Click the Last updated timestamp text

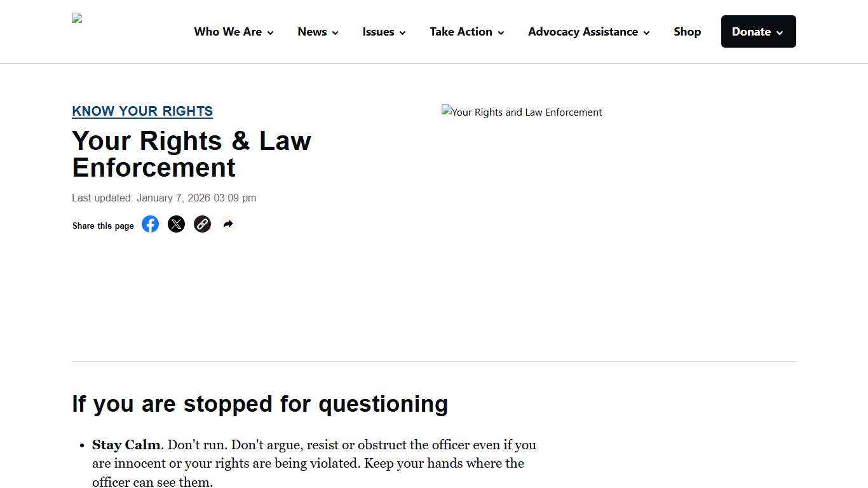coord(164,198)
